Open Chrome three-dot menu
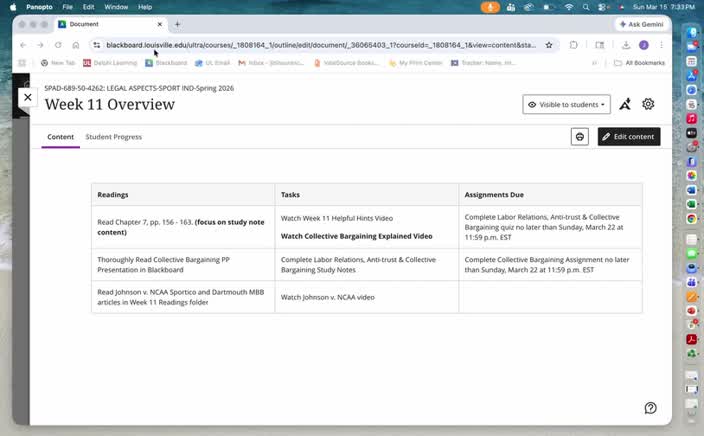Image resolution: width=704 pixels, height=436 pixels. coord(661,45)
